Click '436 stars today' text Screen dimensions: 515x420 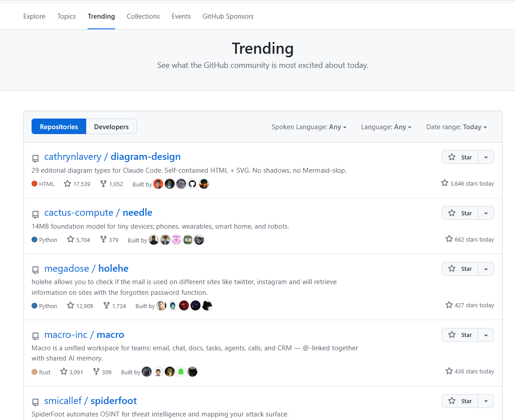pos(474,372)
